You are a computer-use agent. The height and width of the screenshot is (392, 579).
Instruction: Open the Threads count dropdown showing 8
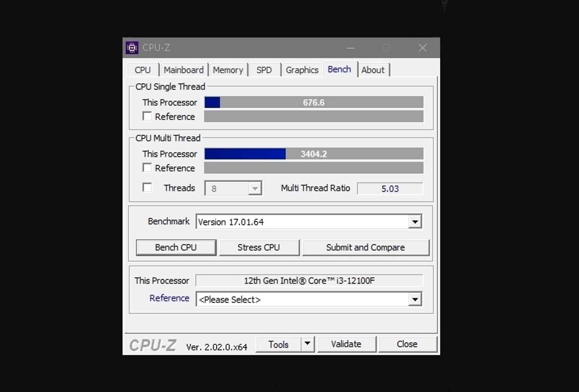tap(233, 189)
